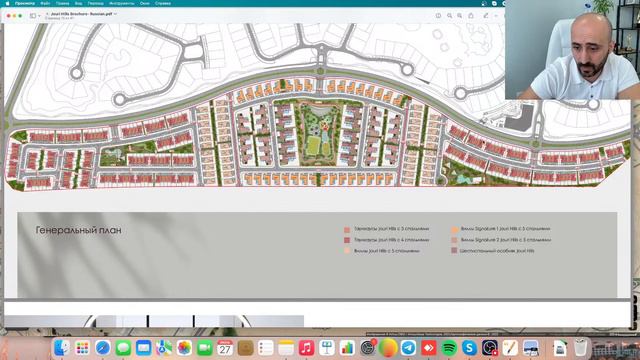Click the PDF file name in title bar
Screen dimensions: 640x360
click(81, 14)
